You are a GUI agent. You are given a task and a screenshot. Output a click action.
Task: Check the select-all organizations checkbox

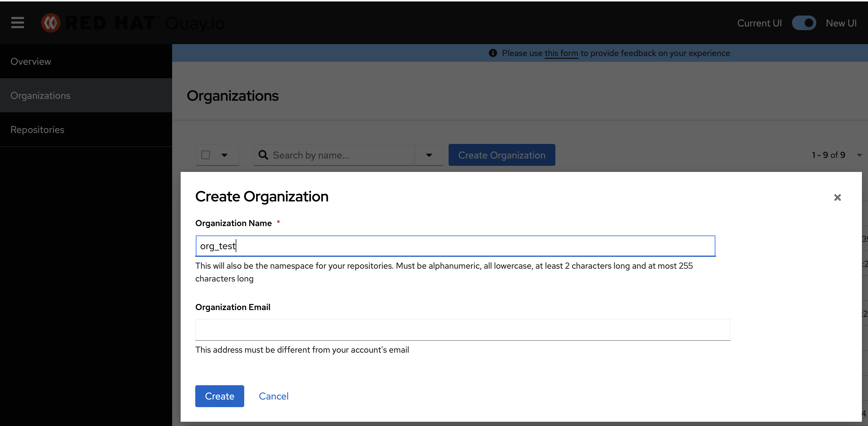pyautogui.click(x=206, y=155)
